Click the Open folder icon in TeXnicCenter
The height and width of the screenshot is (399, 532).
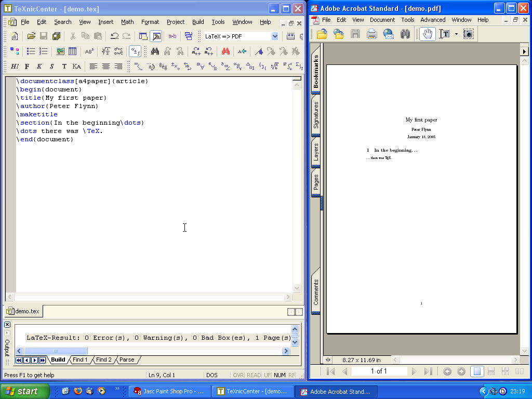[31, 36]
